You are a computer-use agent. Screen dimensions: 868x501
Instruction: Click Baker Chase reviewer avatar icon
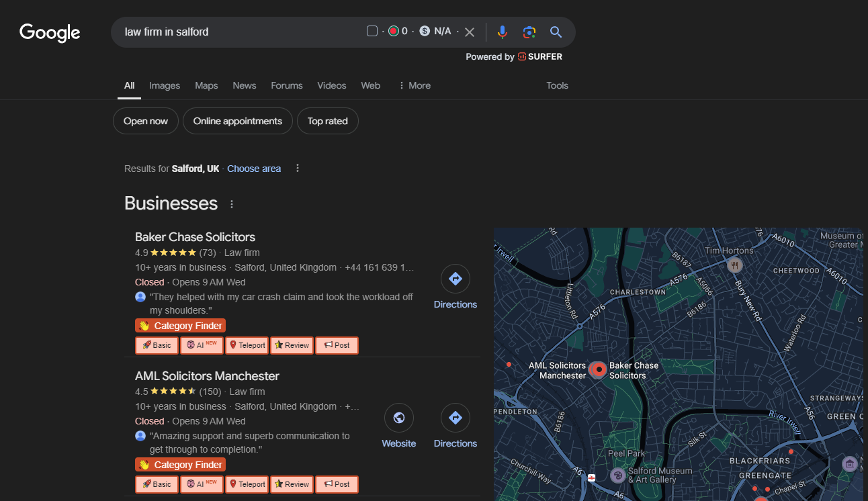click(x=140, y=297)
